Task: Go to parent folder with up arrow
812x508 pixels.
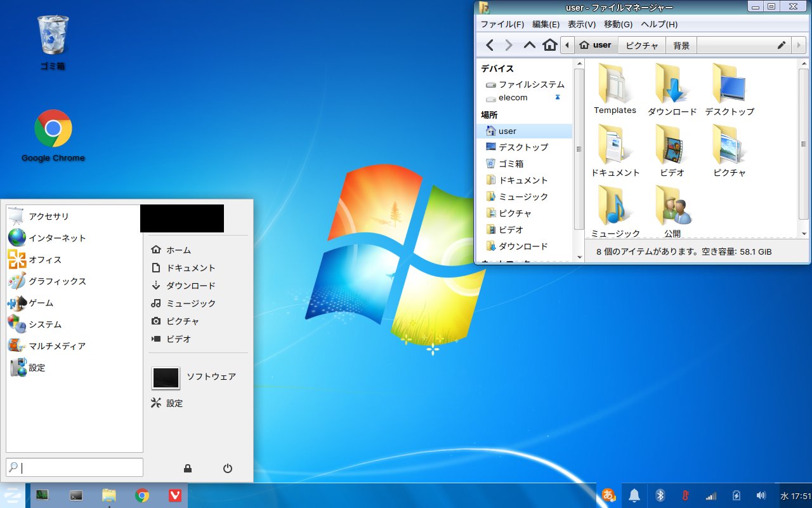Action: coord(530,45)
